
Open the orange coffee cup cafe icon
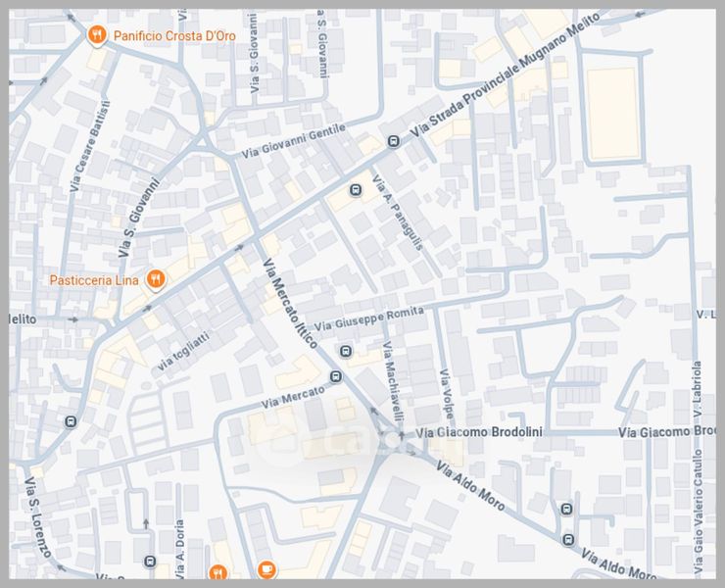(x=266, y=569)
